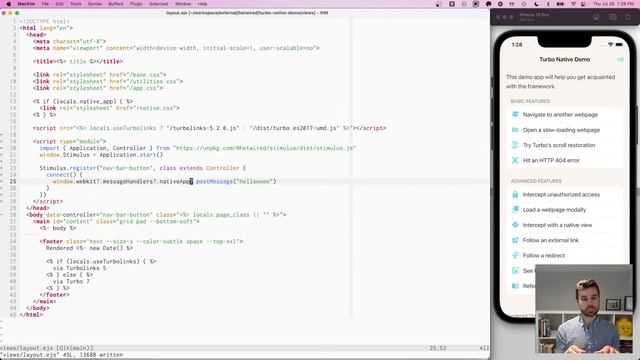Open the Buffers menu
The image size is (640, 360).
[116, 4]
